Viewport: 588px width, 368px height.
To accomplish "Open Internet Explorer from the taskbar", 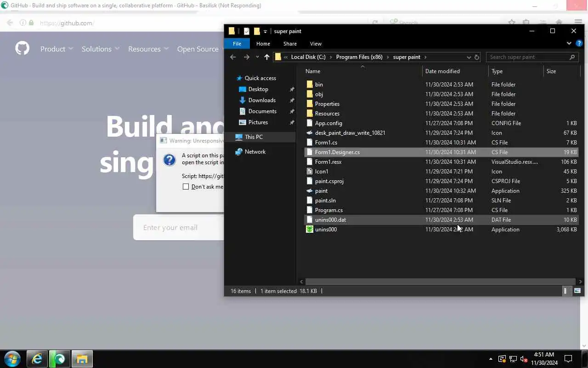I will [x=37, y=359].
